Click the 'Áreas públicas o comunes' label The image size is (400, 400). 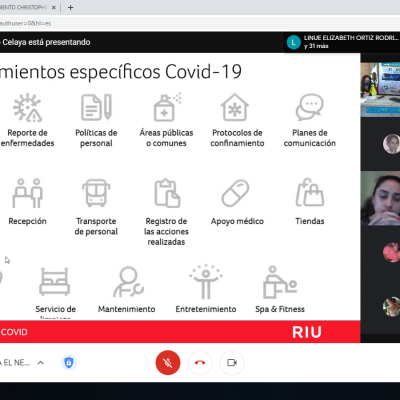click(166, 138)
